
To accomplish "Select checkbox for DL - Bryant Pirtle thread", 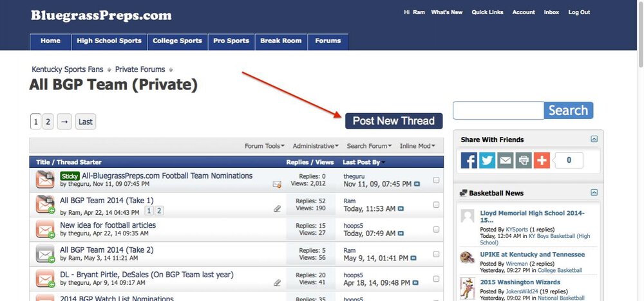I will click(x=436, y=279).
